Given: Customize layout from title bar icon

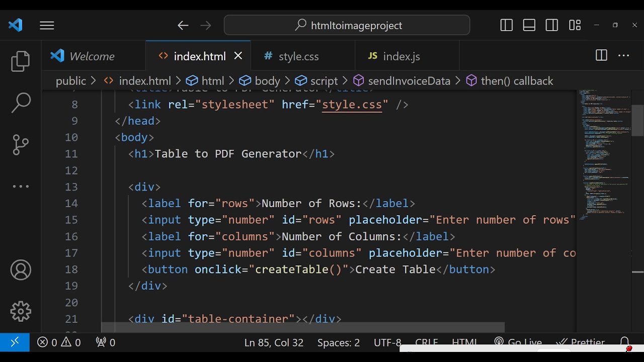Looking at the screenshot, I should (575, 25).
